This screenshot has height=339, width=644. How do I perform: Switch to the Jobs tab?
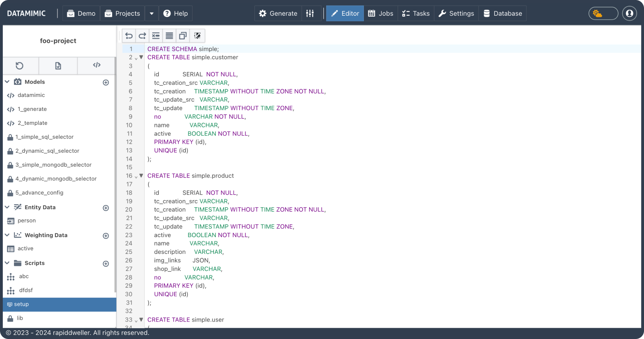(x=380, y=13)
